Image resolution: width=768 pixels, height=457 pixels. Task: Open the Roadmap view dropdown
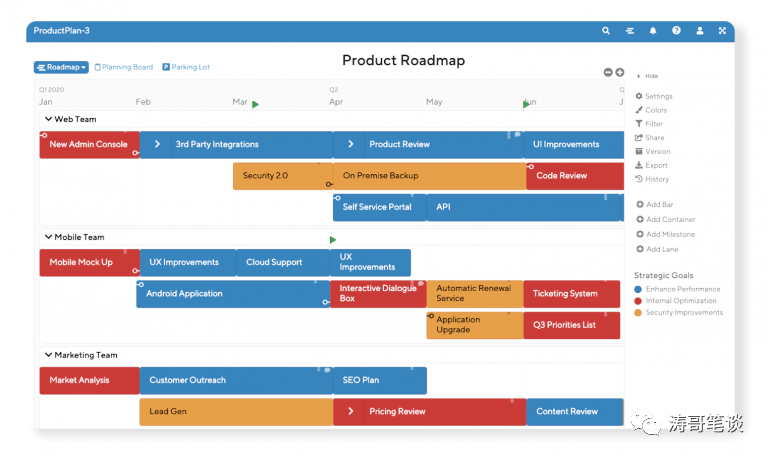pos(61,67)
